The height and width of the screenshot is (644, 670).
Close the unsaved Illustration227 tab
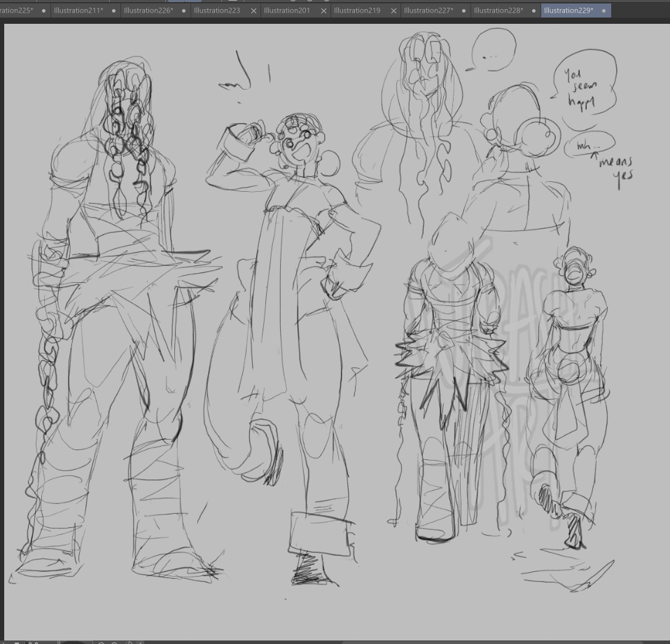[x=463, y=11]
